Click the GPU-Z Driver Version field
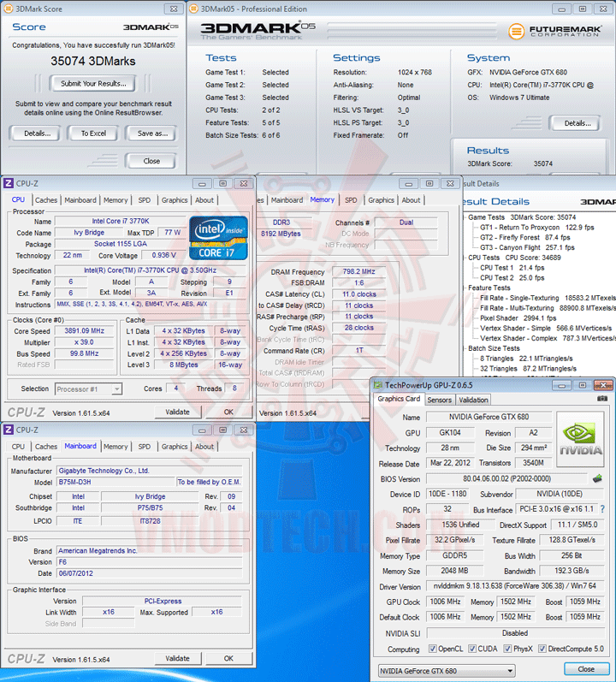This screenshot has height=682, width=616. [515, 586]
